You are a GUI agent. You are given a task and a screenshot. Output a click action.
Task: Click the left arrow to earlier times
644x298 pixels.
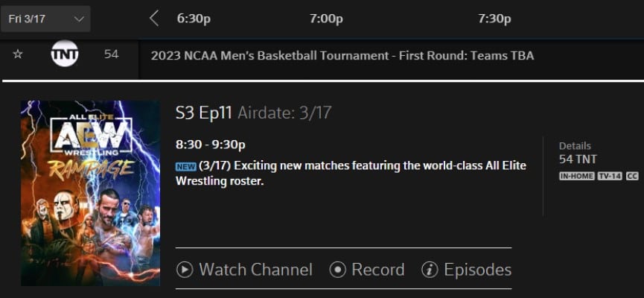(154, 19)
